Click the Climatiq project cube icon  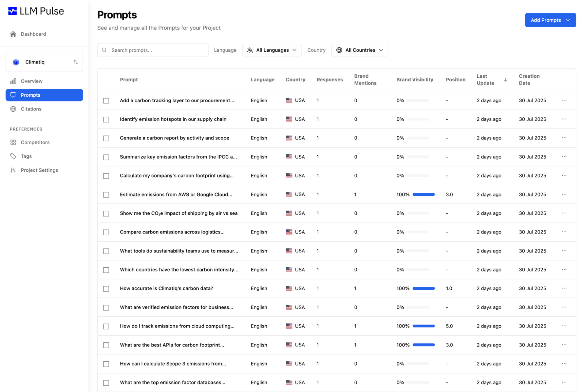[x=16, y=62]
